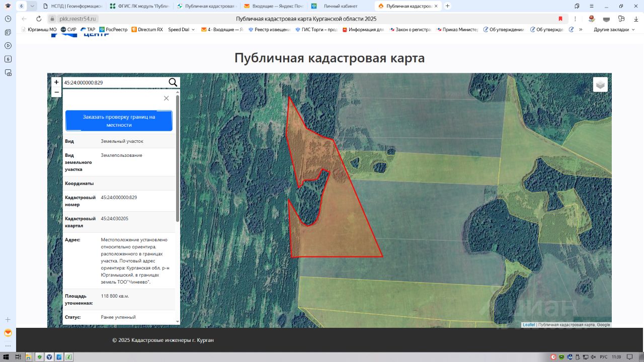The height and width of the screenshot is (362, 644).
Task: Switch to the Личный кабинет tab
Action: pyautogui.click(x=341, y=6)
